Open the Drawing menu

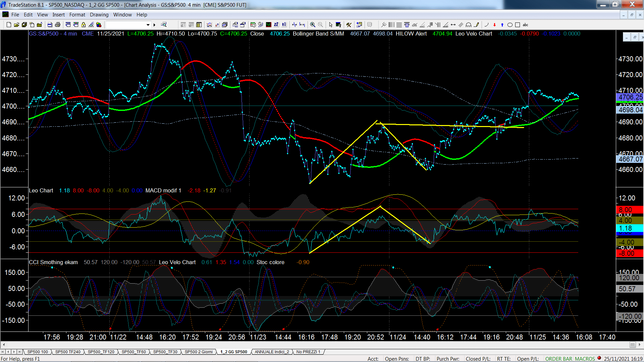coord(99,15)
